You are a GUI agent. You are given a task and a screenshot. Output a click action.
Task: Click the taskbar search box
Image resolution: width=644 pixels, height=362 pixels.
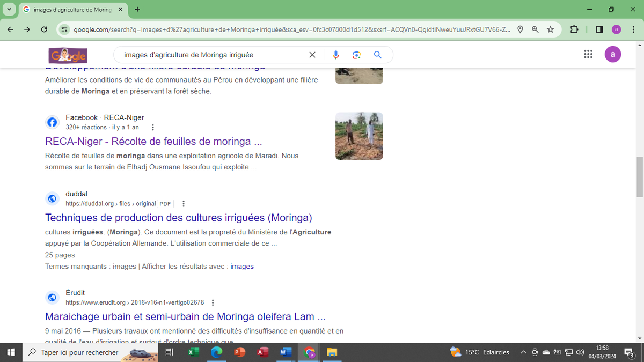point(91,352)
